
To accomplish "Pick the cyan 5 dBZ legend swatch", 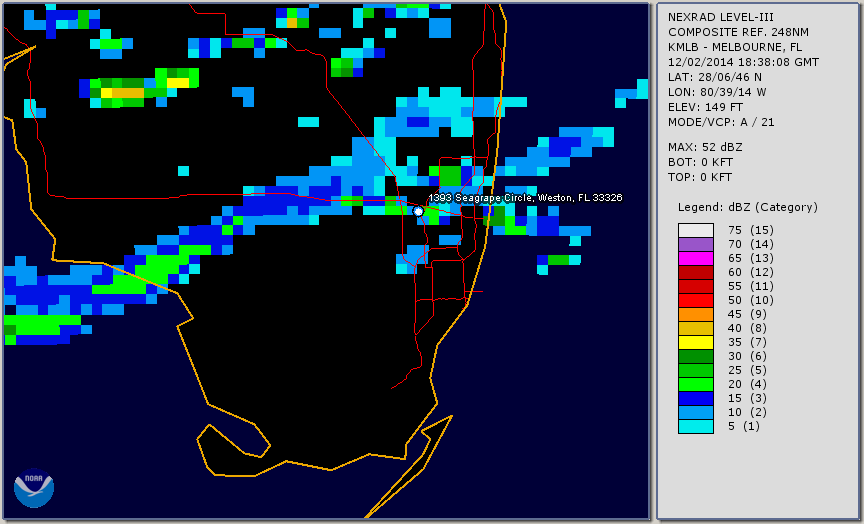I will 696,426.
